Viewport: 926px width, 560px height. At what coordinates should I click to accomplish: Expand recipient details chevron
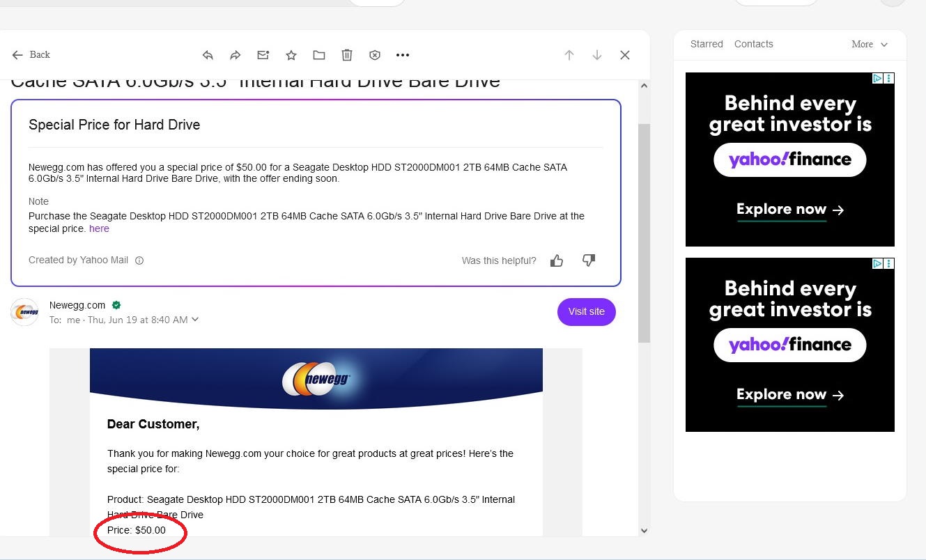tap(195, 320)
